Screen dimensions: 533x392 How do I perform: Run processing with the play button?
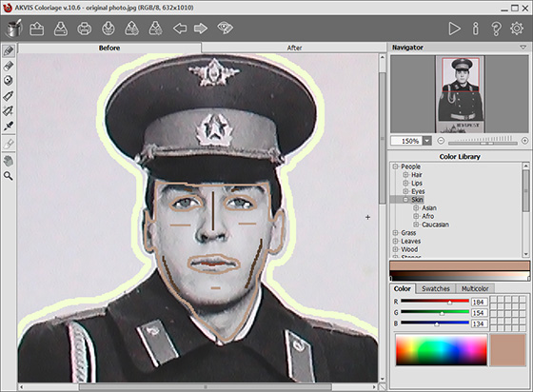tap(454, 29)
